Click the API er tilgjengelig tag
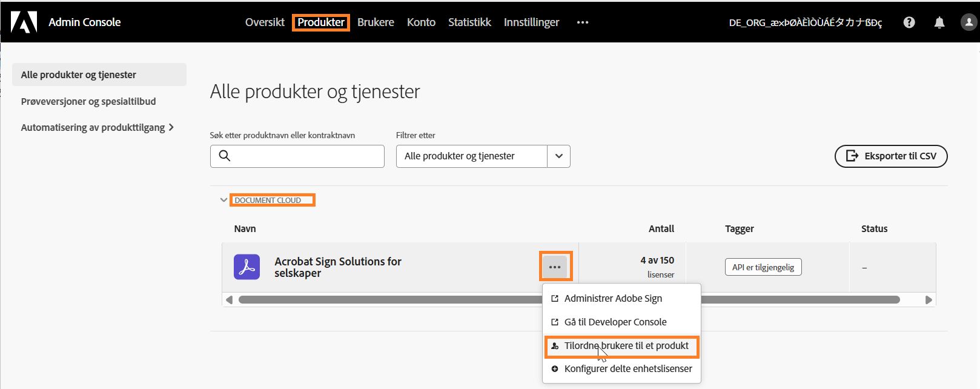This screenshot has height=389, width=980. click(x=763, y=267)
